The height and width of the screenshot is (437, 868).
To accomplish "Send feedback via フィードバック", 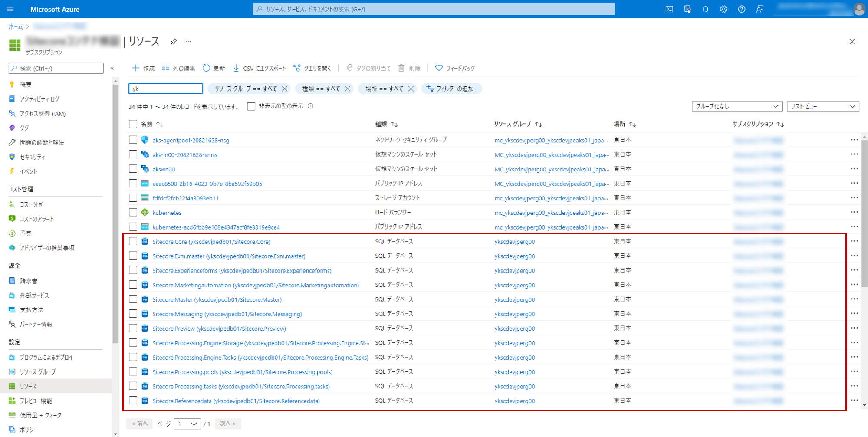I will (455, 68).
